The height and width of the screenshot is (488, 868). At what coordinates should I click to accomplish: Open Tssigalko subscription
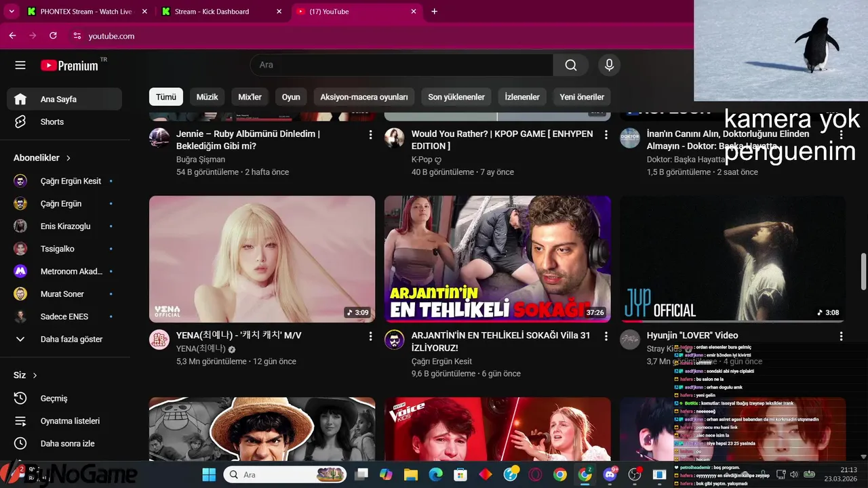click(x=64, y=249)
